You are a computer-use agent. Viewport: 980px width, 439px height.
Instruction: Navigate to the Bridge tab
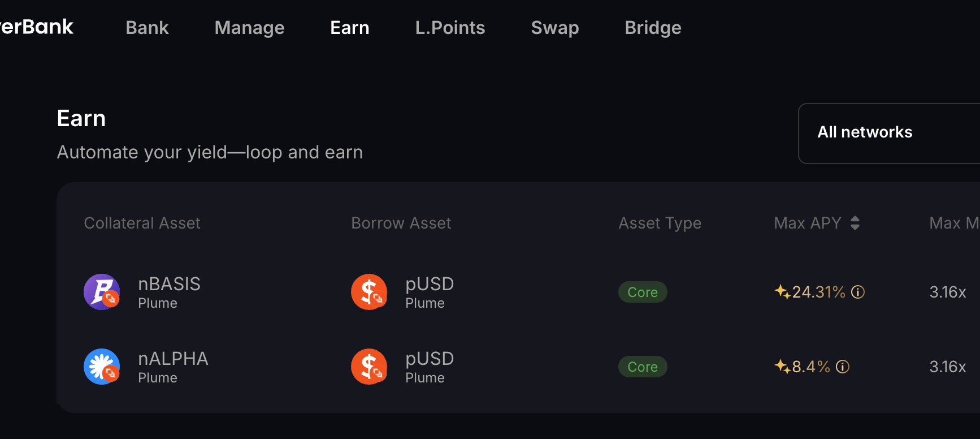pyautogui.click(x=653, y=28)
